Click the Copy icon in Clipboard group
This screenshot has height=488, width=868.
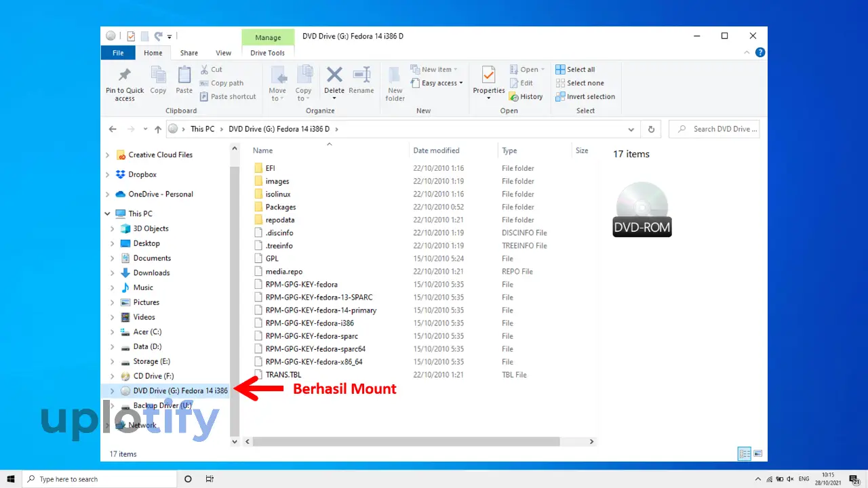click(x=158, y=75)
